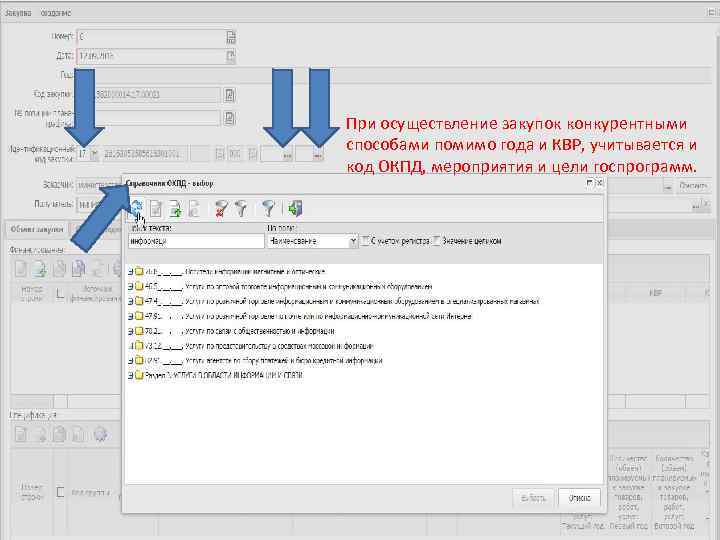Viewport: 720px width, 540px height.
Task: Expand the credit information bureau services row
Action: pyautogui.click(x=130, y=360)
